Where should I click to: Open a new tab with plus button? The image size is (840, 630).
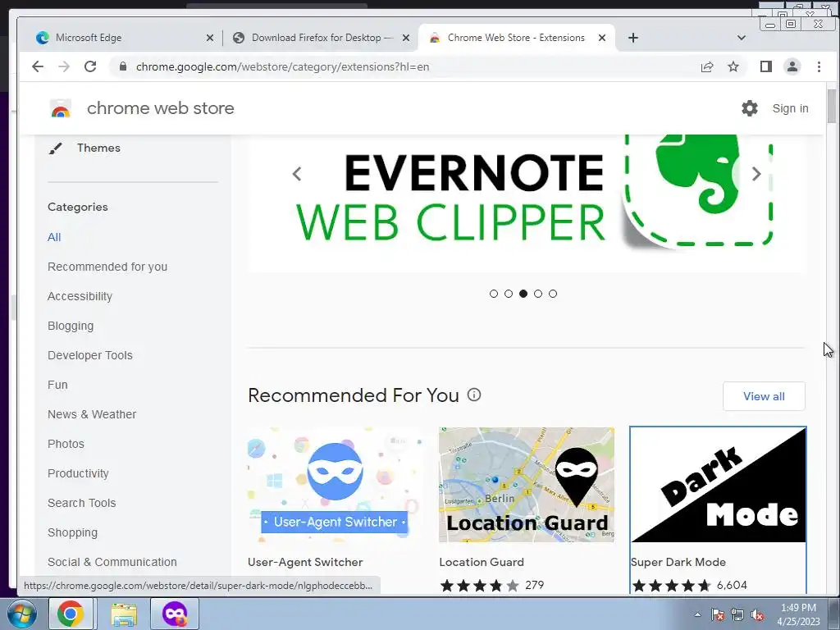[x=632, y=38]
